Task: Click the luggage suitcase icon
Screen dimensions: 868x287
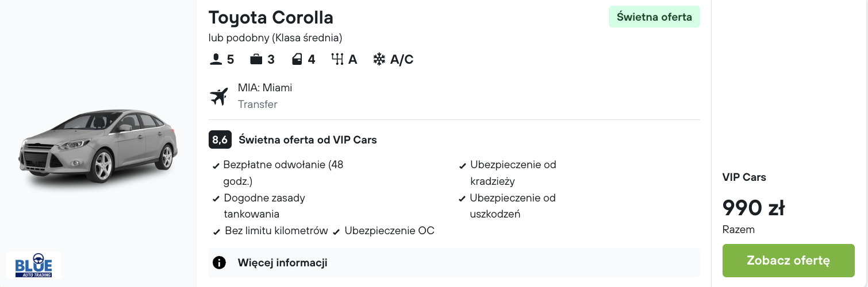Action: [x=256, y=59]
